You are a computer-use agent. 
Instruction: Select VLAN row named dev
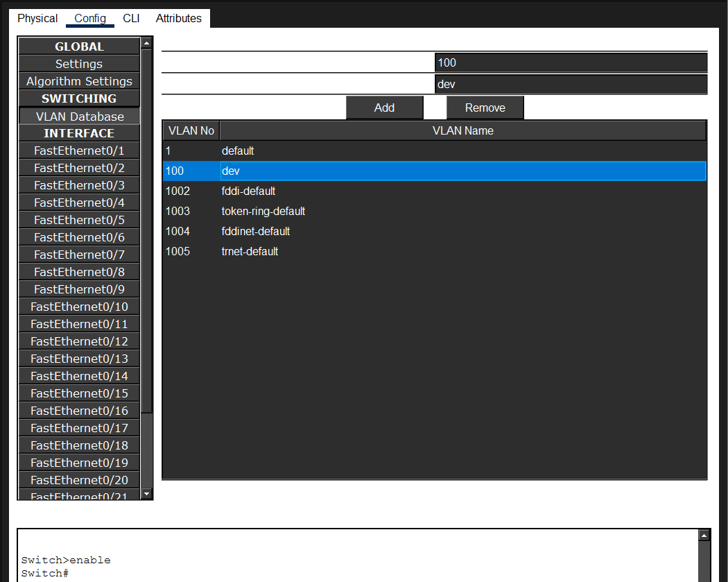click(x=435, y=171)
